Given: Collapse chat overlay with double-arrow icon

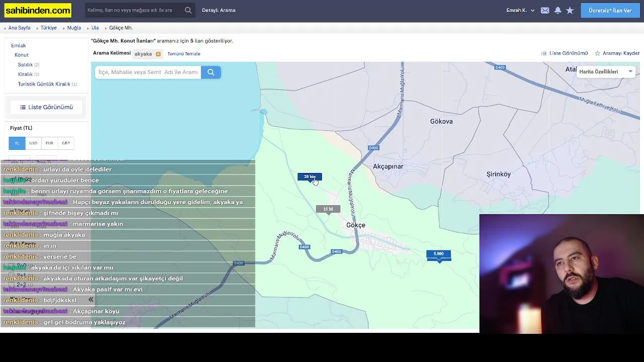Looking at the screenshot, I should [91, 300].
